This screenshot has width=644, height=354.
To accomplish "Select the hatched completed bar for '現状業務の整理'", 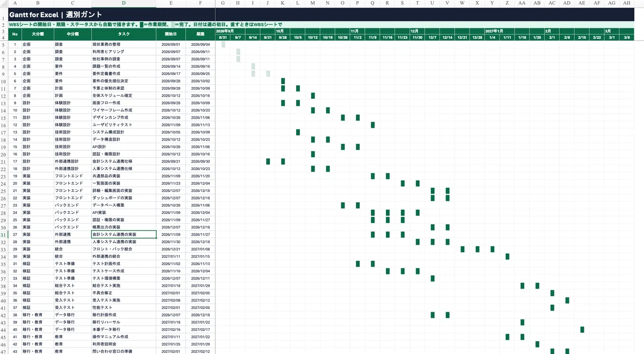I will (x=223, y=44).
